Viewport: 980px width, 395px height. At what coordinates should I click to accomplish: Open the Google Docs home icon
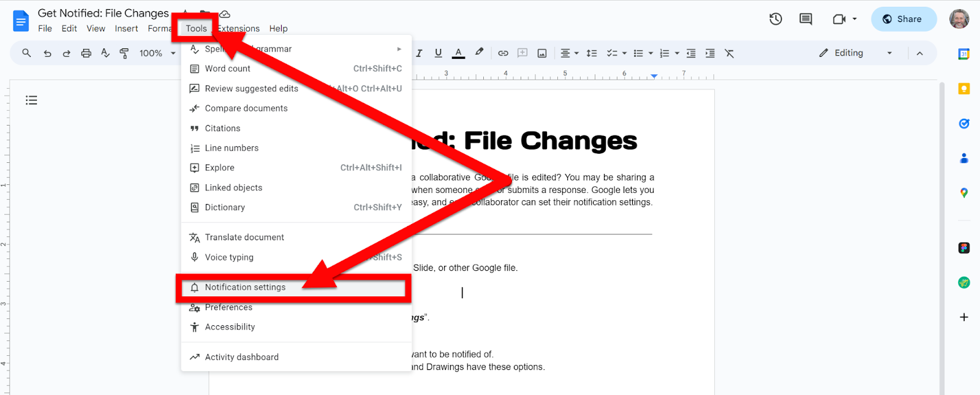pos(21,21)
